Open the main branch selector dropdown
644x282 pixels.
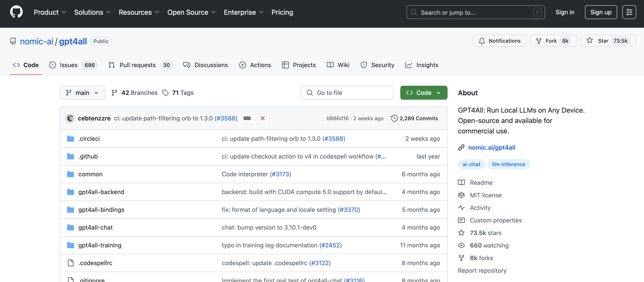[x=82, y=93]
